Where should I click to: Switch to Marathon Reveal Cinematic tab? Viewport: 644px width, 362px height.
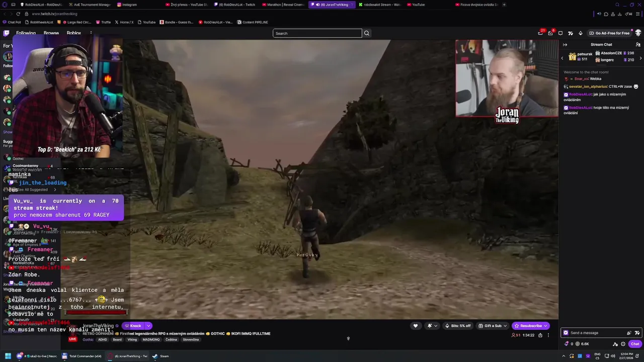(x=283, y=5)
